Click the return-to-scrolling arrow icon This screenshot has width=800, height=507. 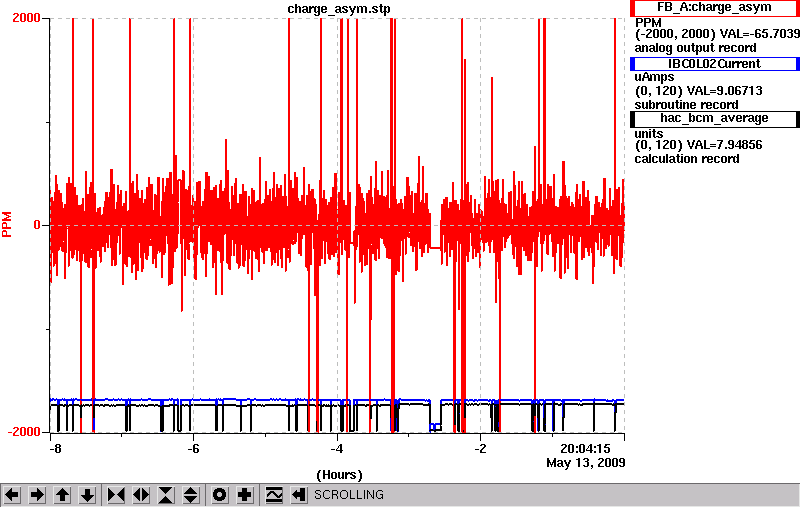(x=299, y=495)
